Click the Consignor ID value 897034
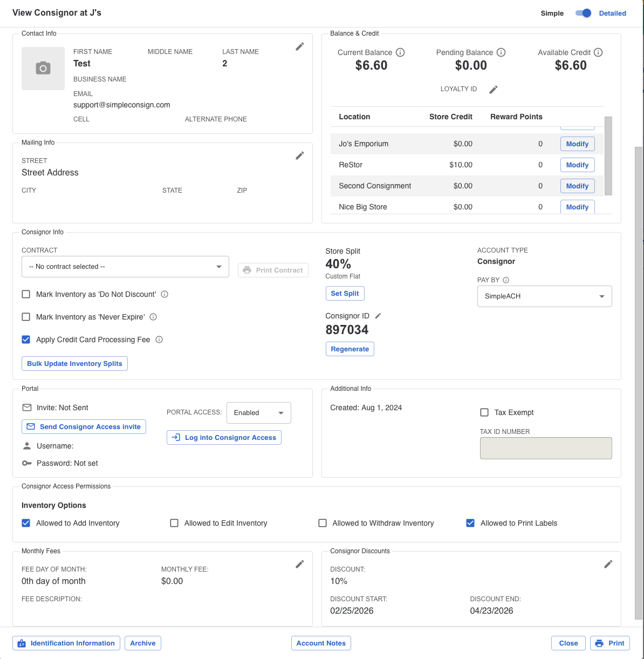Image resolution: width=644 pixels, height=659 pixels. 347,330
